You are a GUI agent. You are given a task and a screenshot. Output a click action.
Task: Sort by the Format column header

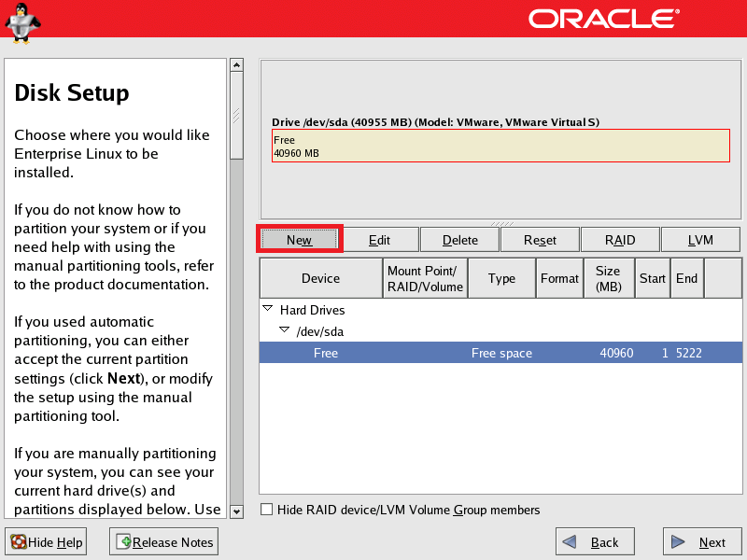pos(559,278)
